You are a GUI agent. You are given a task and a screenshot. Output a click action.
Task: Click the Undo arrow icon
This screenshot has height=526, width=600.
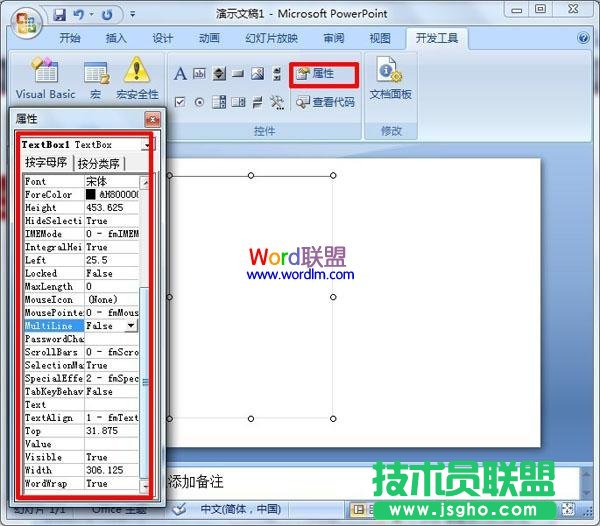(80, 15)
